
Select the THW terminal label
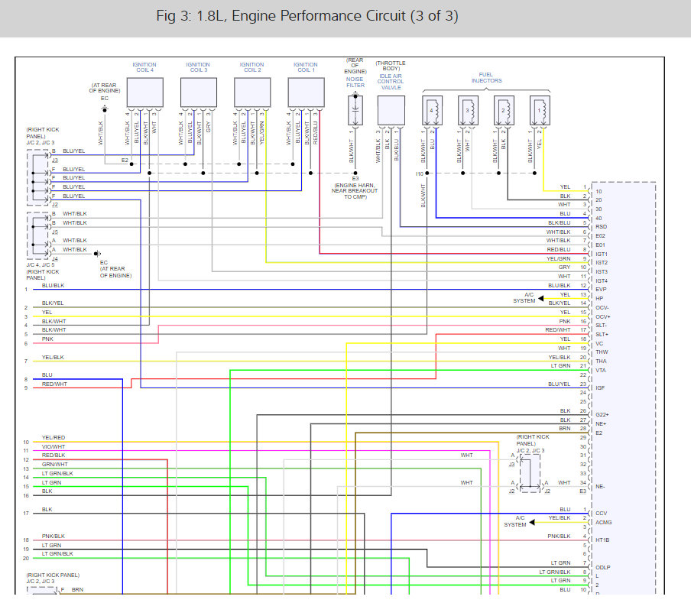tap(602, 352)
